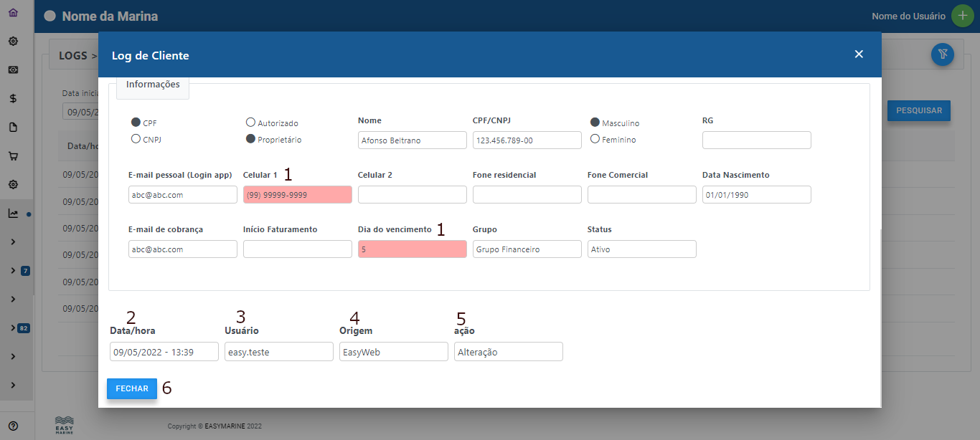
Task: Open the shopping cart icon in sidebar
Action: click(x=13, y=156)
